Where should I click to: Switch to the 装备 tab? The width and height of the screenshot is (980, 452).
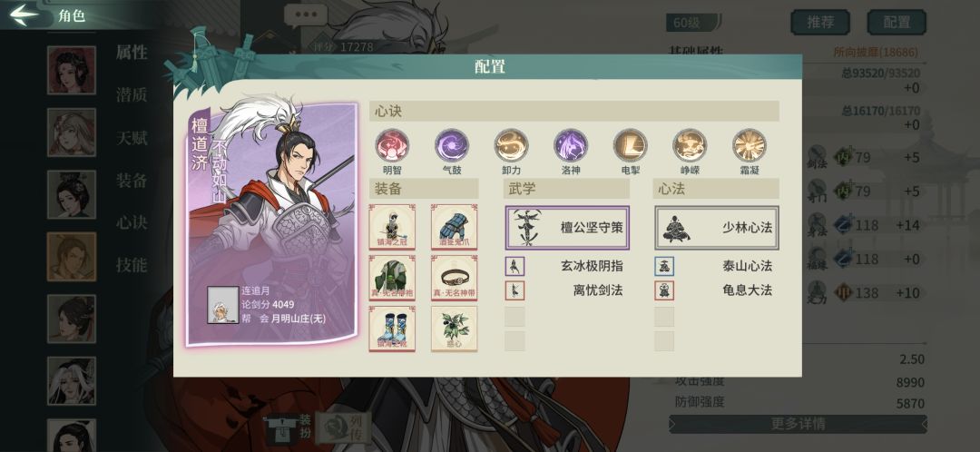(132, 181)
